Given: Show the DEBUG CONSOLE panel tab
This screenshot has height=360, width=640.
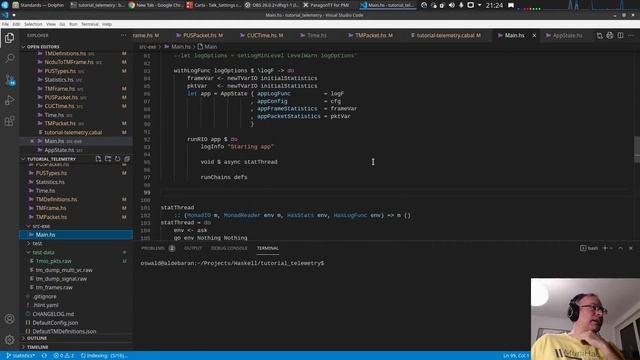Looking at the screenshot, I should click(229, 248).
